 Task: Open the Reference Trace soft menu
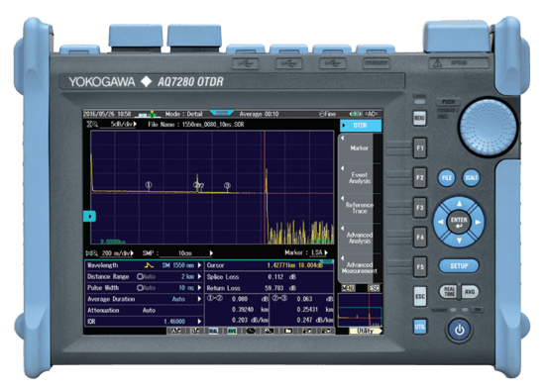click(360, 208)
